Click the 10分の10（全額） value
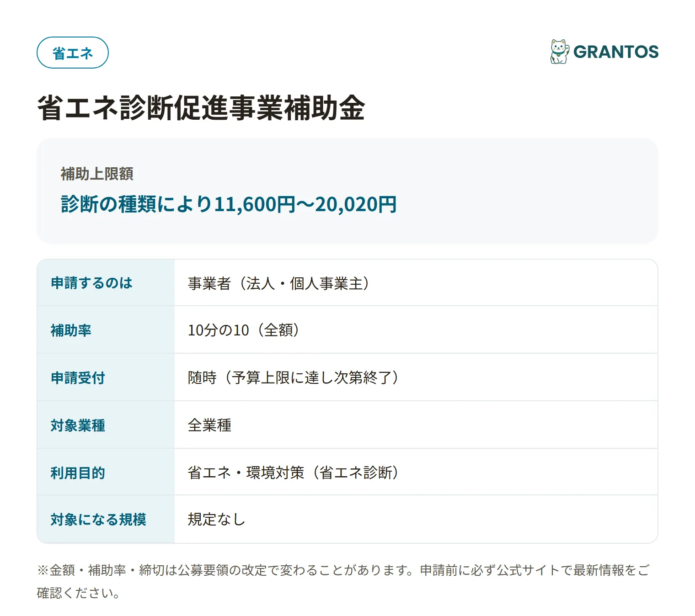Viewport: 695px width, 616px height. pos(244,330)
